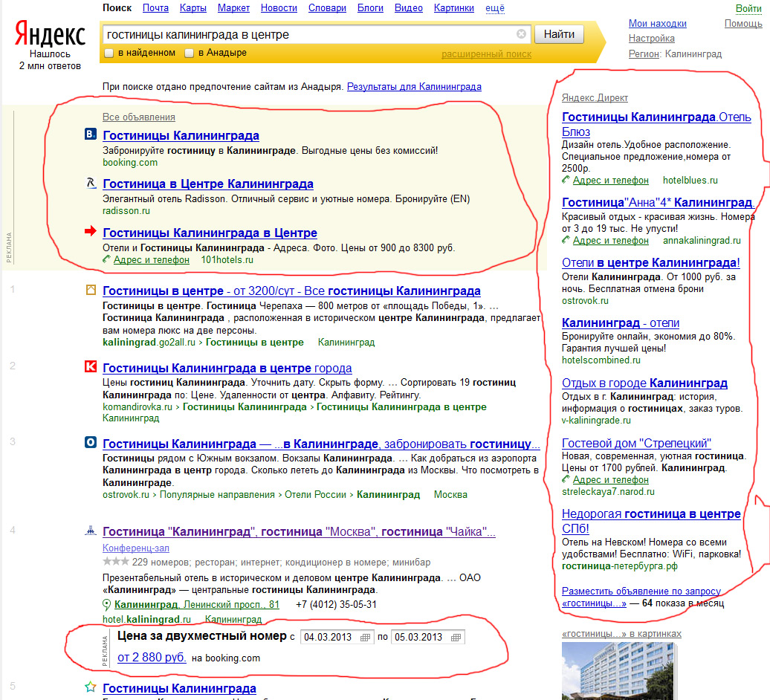Open result 4 'Гостиница "Калининград", гостиница "Москва"'
The width and height of the screenshot is (770, 700).
(299, 531)
